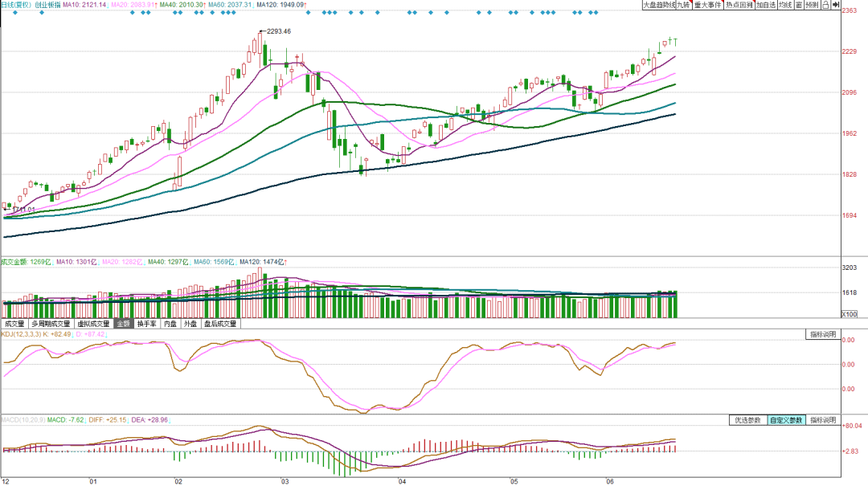The image size is (868, 486).
Task: Open the X100 scale marker
Action: pyautogui.click(x=850, y=314)
